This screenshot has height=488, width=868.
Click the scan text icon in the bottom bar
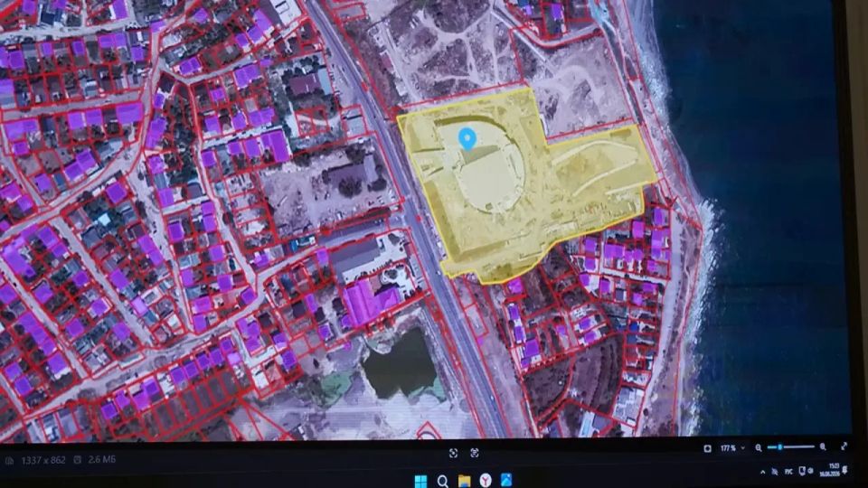click(475, 453)
